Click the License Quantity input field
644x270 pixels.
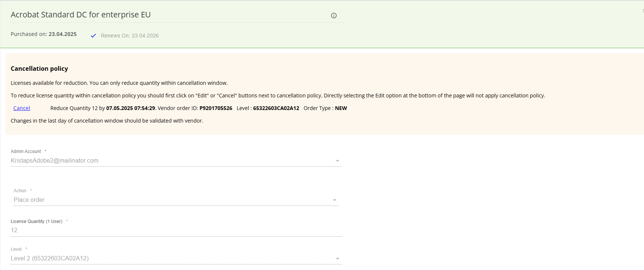point(176,230)
